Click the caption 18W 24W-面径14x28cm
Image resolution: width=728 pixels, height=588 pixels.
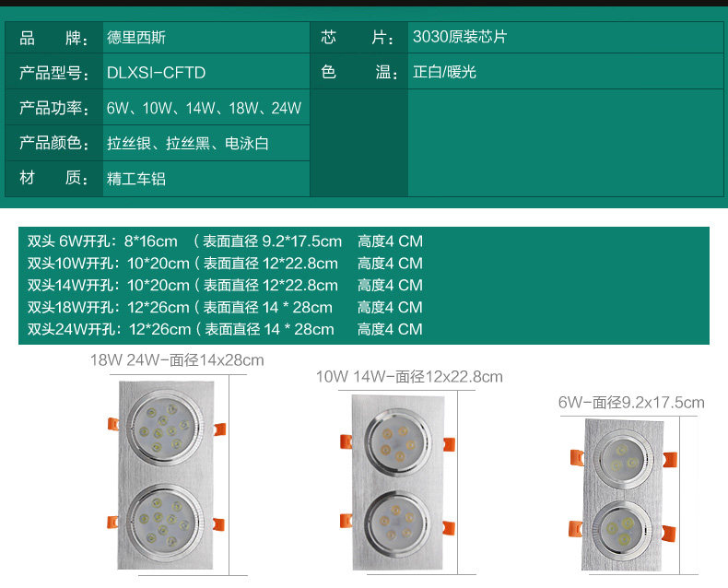click(177, 360)
